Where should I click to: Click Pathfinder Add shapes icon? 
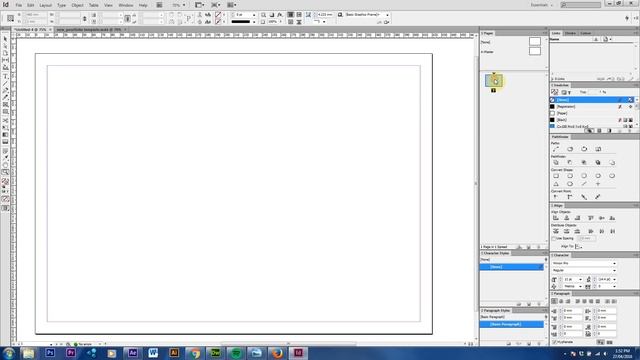556,162
